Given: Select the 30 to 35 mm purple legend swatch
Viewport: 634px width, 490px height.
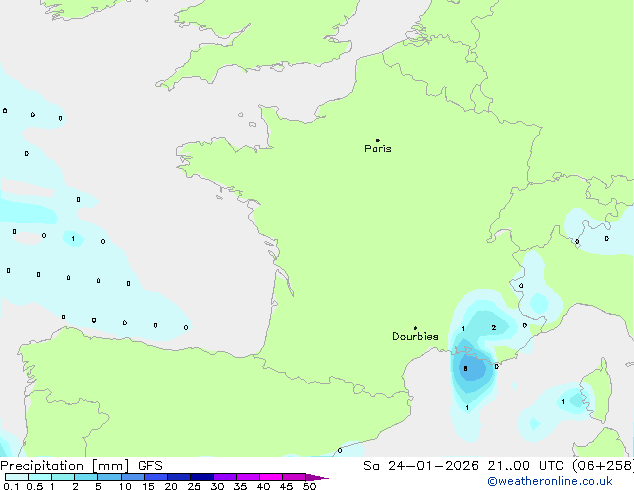Looking at the screenshot, I should [x=225, y=477].
